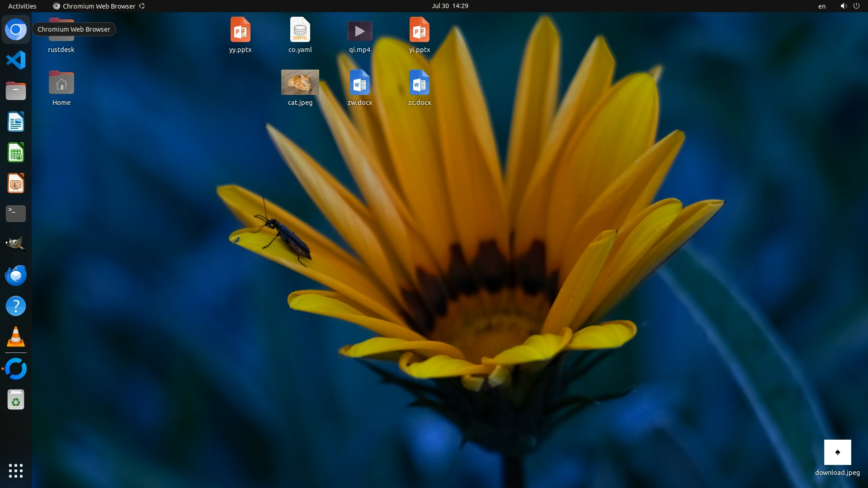The image size is (868, 488).
Task: Select the cat.jpeg desktop thumbnail
Action: click(300, 82)
